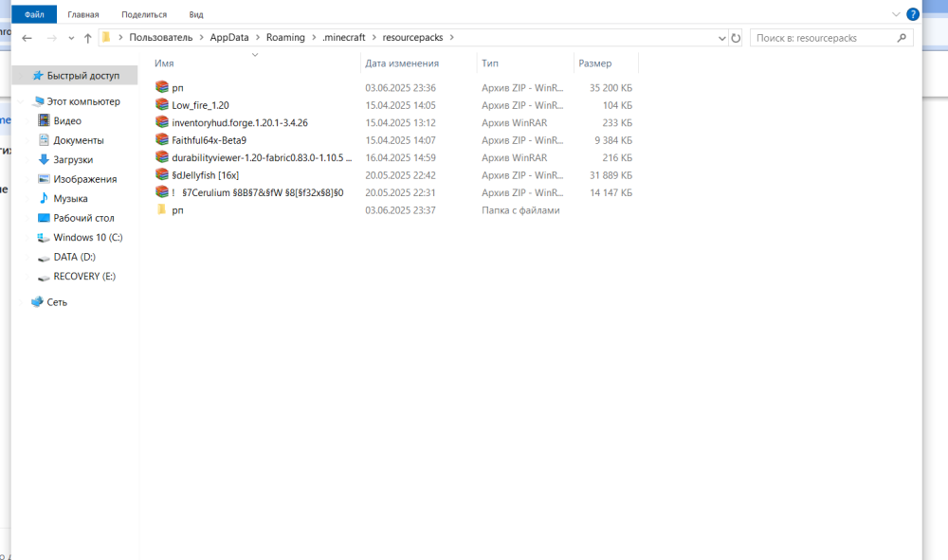Click the .minecraft breadcrumb

[x=343, y=38]
